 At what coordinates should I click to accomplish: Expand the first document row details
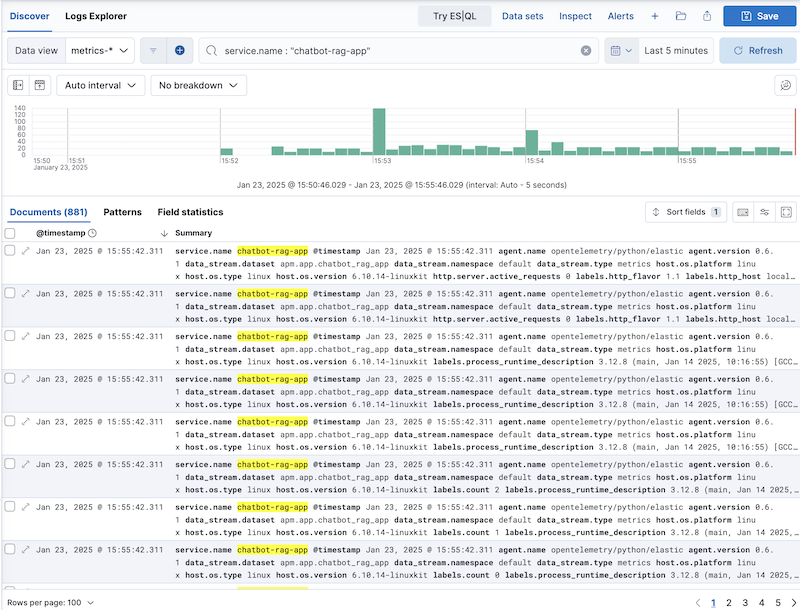26,251
